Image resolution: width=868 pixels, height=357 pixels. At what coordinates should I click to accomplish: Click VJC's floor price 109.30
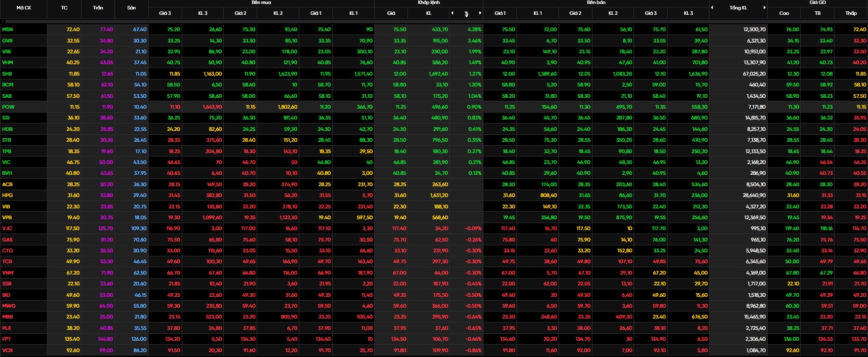pyautogui.click(x=139, y=229)
